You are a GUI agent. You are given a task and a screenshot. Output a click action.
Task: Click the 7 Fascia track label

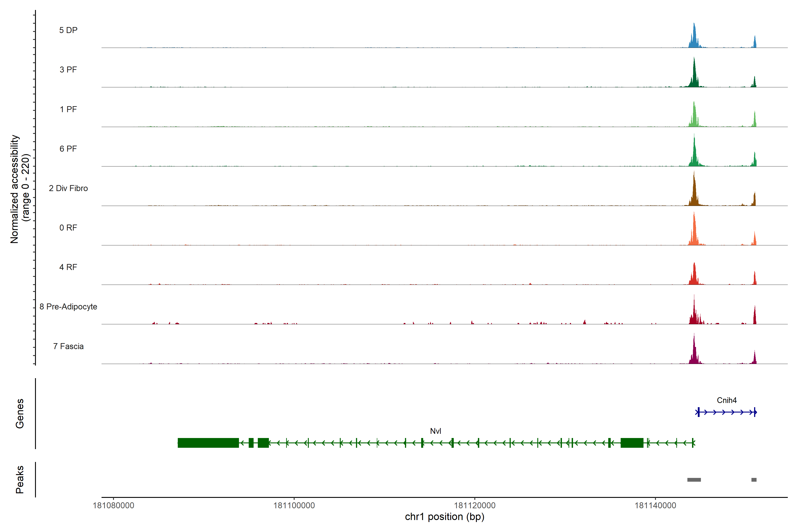pyautogui.click(x=68, y=346)
